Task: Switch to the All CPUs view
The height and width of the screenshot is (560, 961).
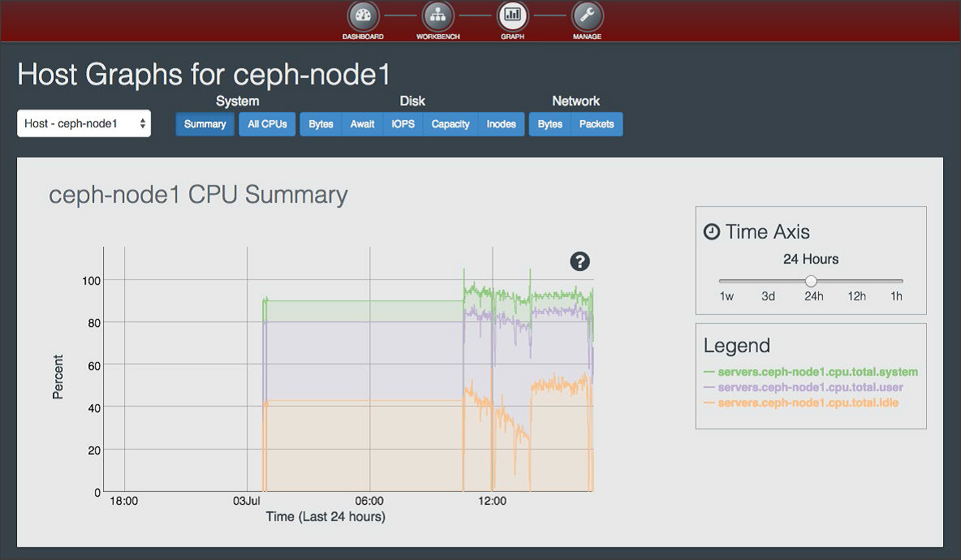Action: tap(266, 123)
